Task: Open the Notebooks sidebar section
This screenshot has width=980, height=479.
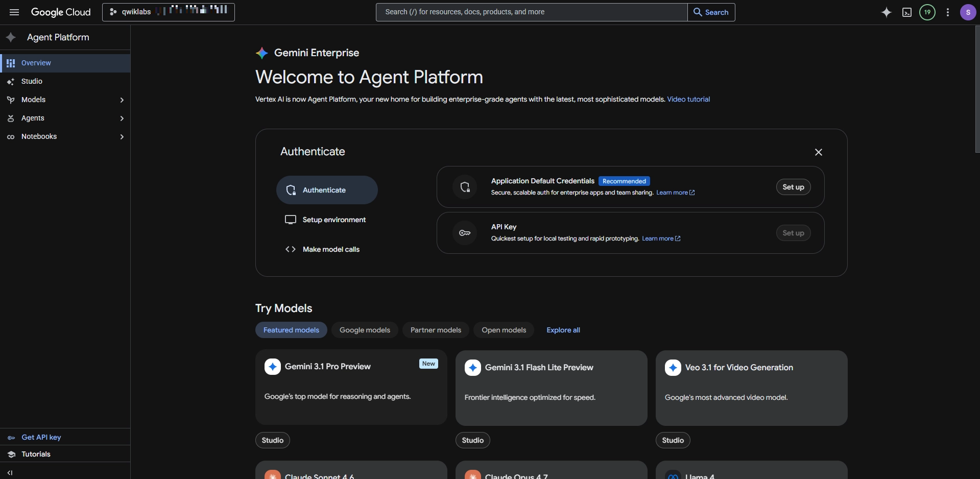Action: point(65,137)
